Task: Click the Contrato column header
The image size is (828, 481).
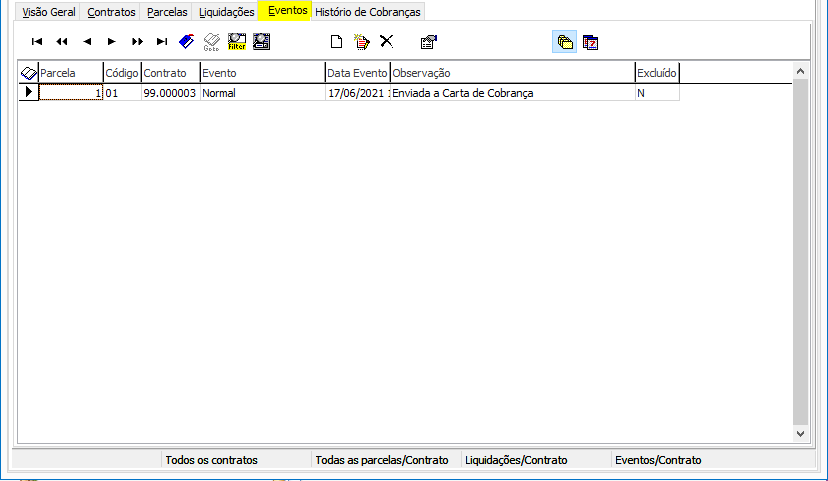Action: [171, 73]
